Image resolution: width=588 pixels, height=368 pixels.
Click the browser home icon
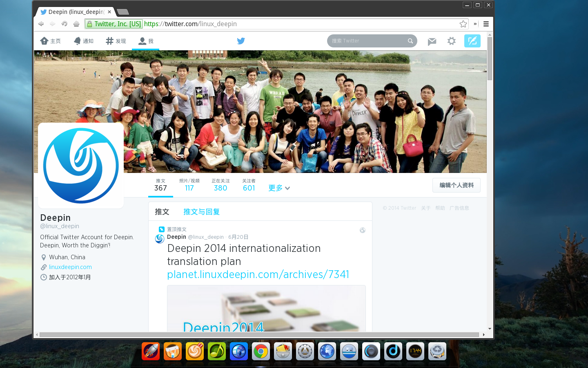76,24
